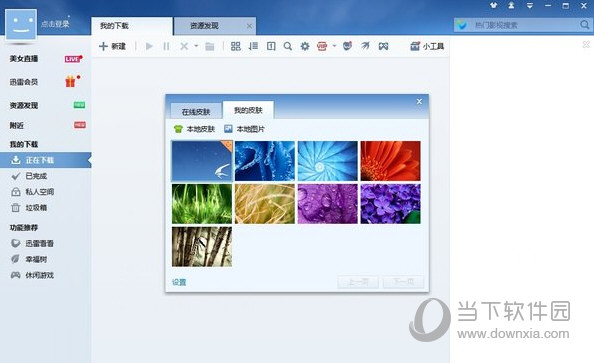This screenshot has height=363, width=594.
Task: Click the user account icon in title bar
Action: 511,5
